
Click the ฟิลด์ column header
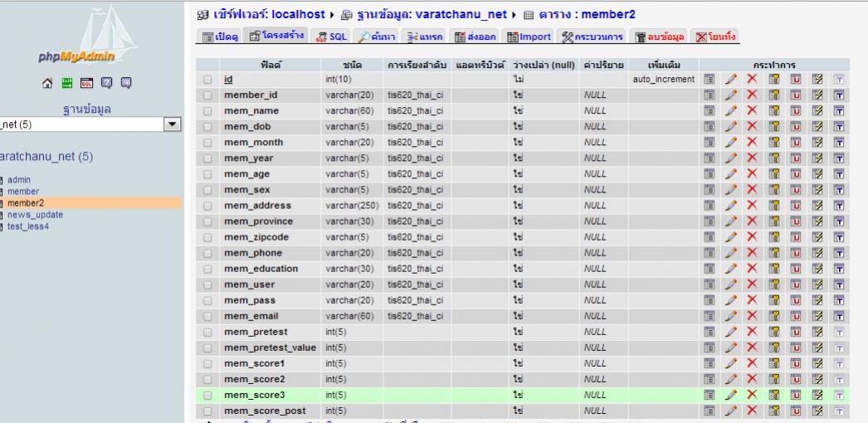coord(271,65)
